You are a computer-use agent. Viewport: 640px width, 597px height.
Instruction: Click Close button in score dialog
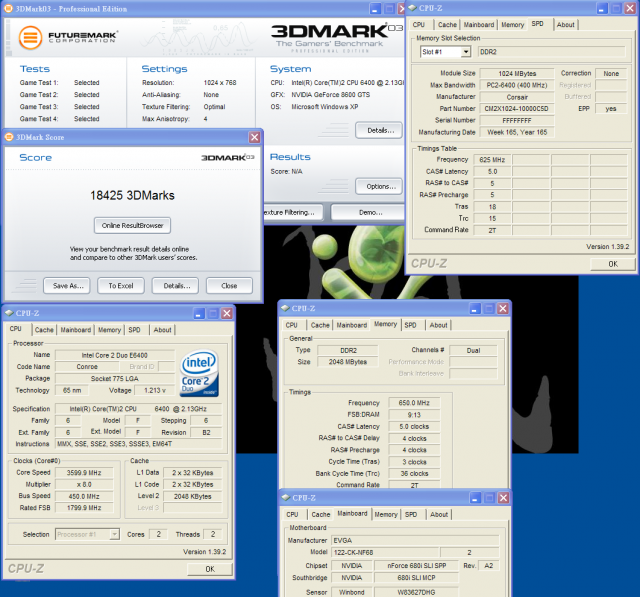pos(229,286)
